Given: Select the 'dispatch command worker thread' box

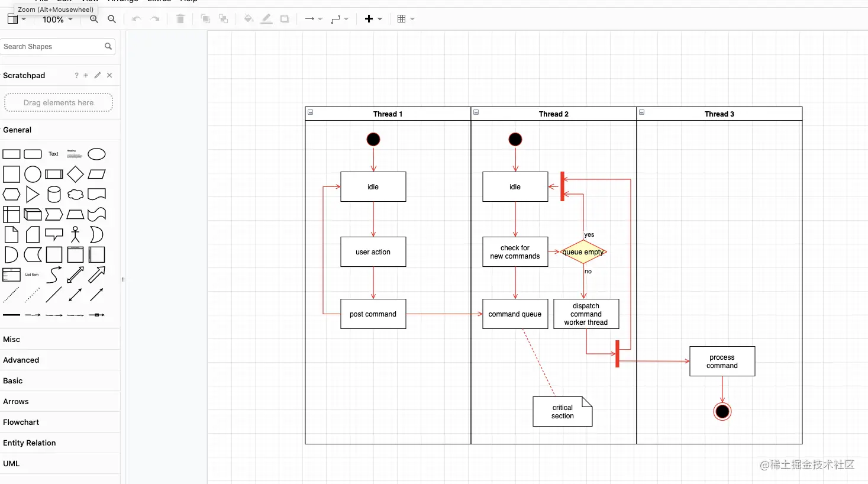Looking at the screenshot, I should (x=586, y=314).
